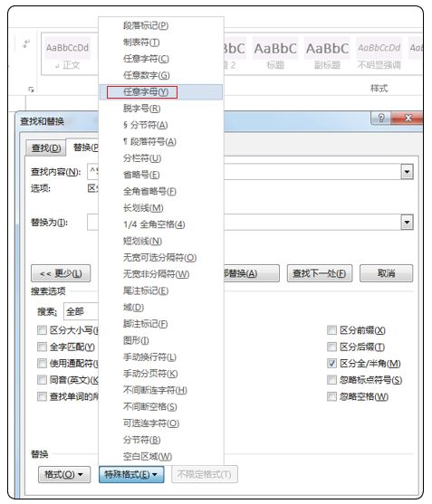Click the 替换为 input field

(245, 222)
